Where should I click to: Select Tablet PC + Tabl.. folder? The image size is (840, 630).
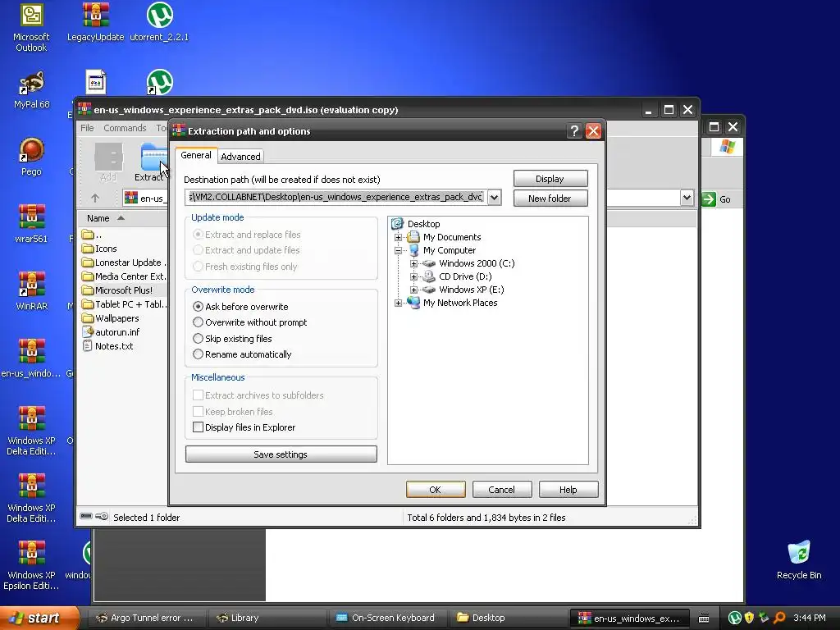point(125,304)
